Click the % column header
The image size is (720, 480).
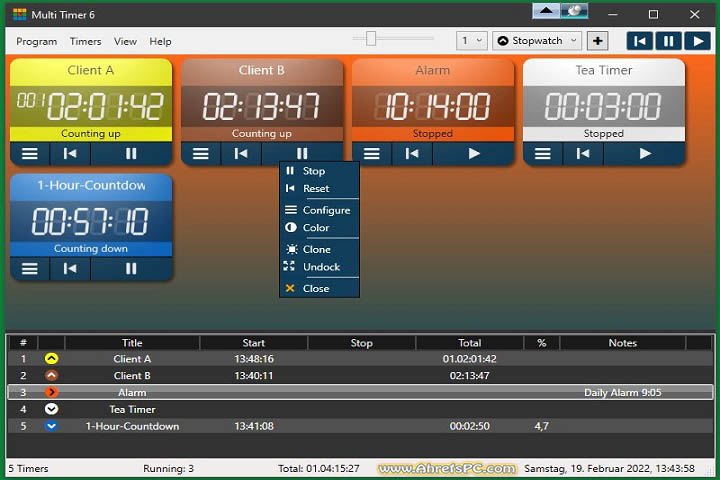(542, 343)
